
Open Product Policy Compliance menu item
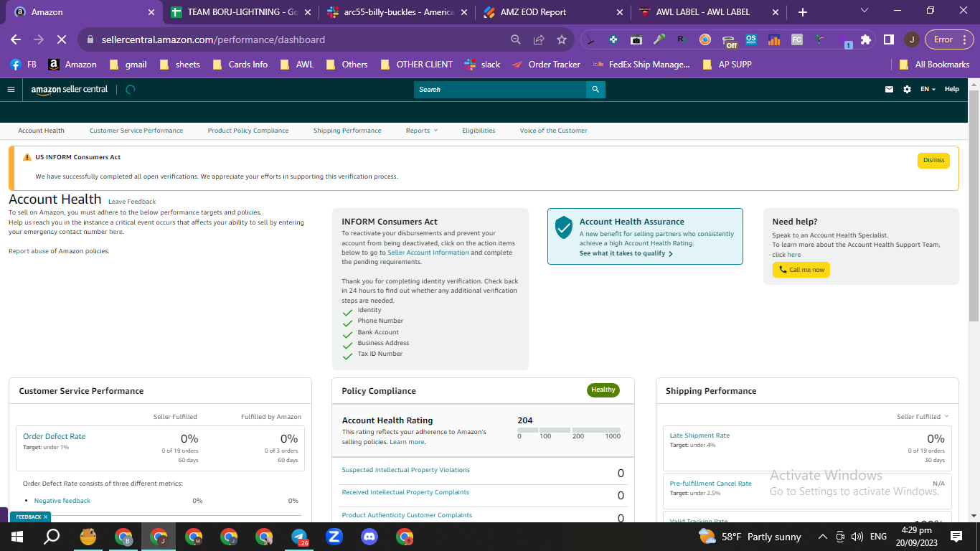tap(248, 131)
